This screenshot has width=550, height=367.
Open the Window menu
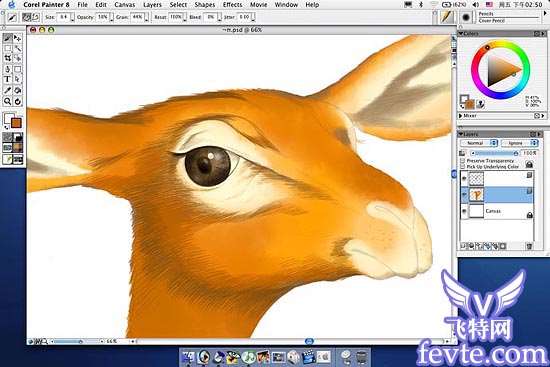coord(286,5)
